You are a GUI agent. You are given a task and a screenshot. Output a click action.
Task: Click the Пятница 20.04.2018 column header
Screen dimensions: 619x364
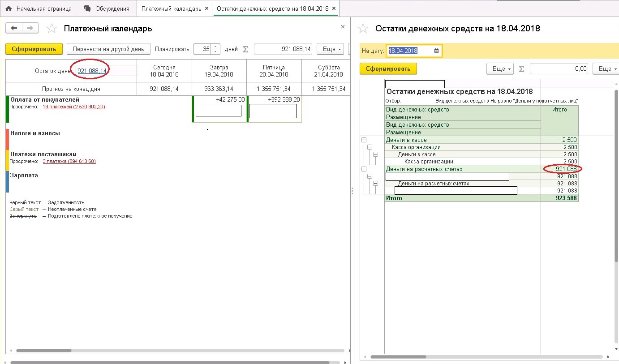pyautogui.click(x=274, y=71)
